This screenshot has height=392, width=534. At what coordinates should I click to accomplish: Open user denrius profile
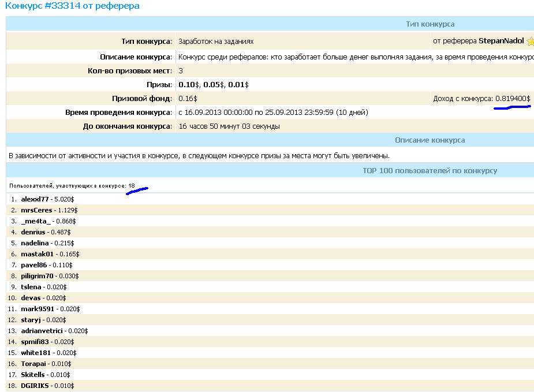click(x=33, y=232)
